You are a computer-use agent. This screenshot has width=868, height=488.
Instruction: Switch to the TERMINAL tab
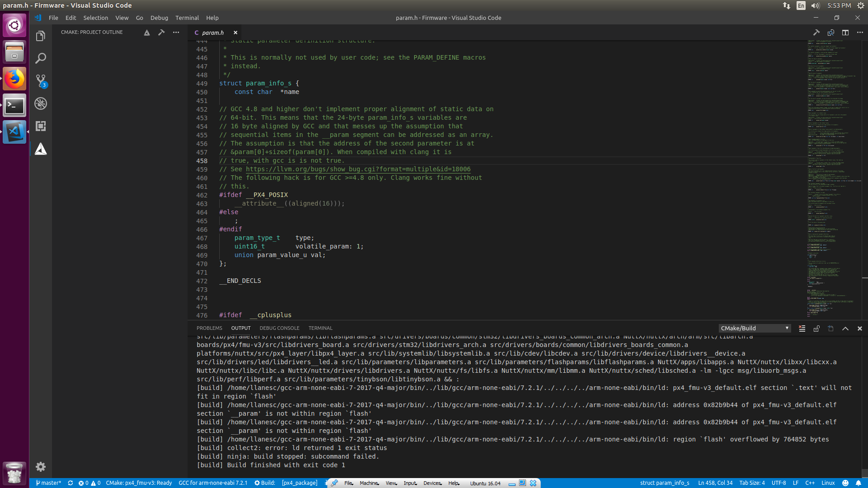pos(320,328)
